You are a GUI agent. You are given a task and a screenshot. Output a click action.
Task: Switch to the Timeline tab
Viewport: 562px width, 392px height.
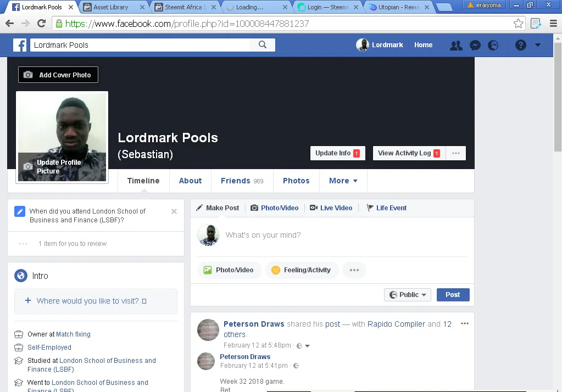[x=143, y=181]
